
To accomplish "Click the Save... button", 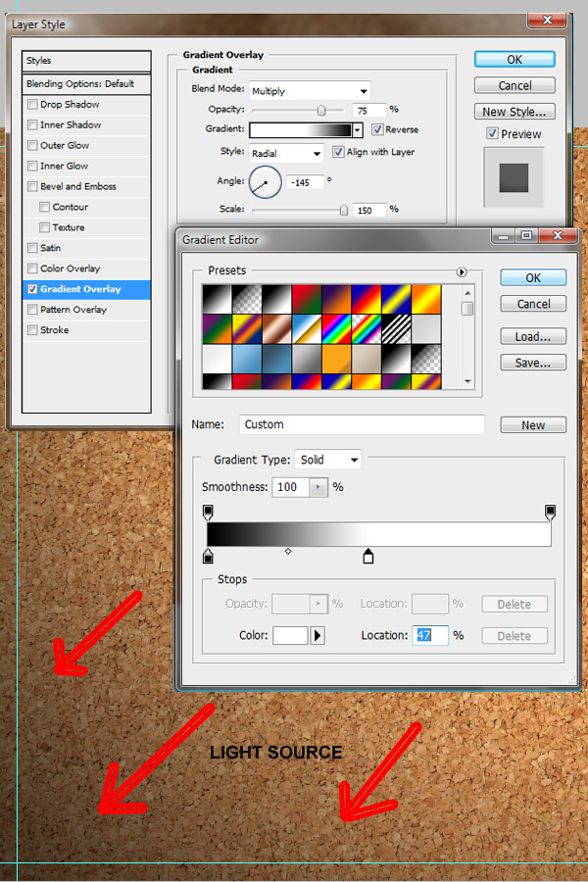I will [x=533, y=364].
